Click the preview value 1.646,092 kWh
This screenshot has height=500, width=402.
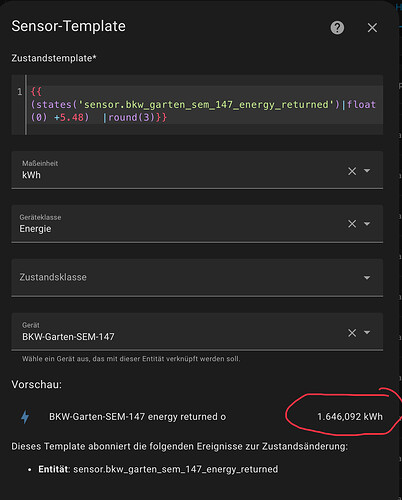tap(350, 417)
